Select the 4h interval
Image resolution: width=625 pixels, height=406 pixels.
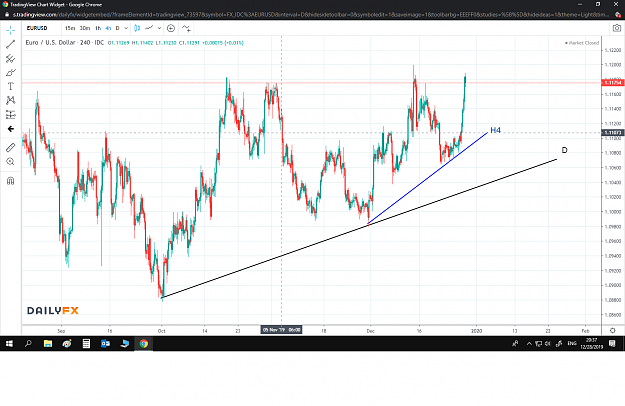[108, 28]
